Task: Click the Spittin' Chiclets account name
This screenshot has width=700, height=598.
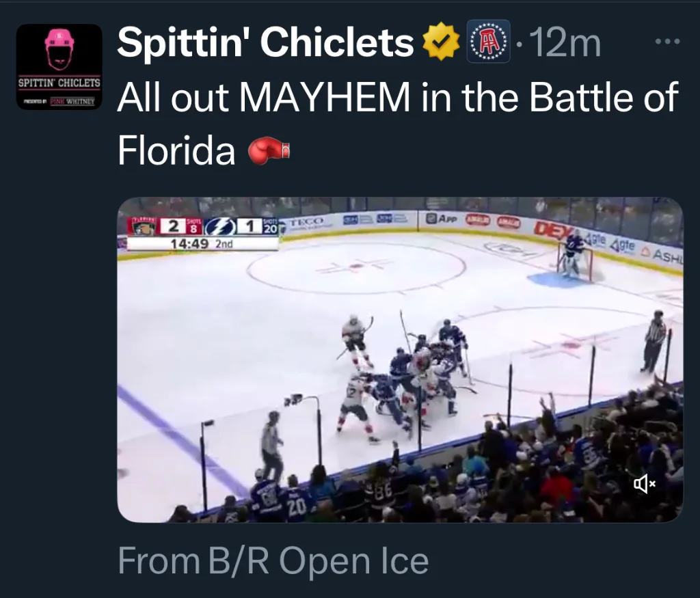Action: tap(265, 42)
